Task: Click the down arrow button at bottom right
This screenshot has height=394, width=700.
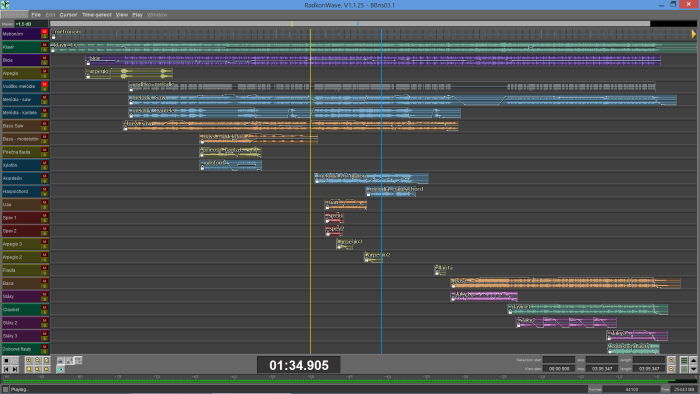Action: click(x=693, y=369)
